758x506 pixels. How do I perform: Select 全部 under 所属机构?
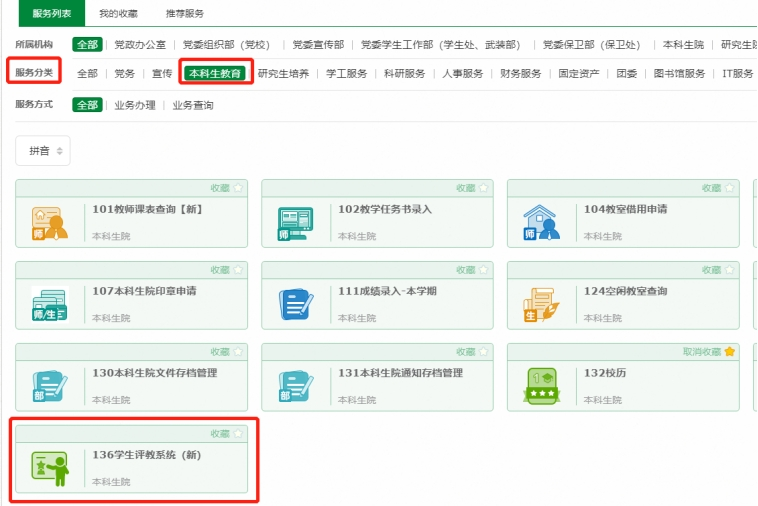(x=87, y=44)
